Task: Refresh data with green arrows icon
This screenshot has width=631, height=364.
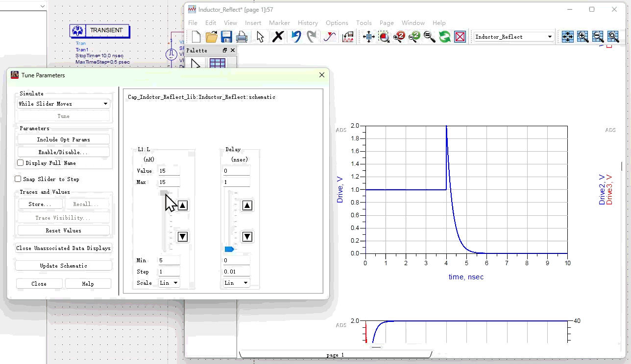Action: click(x=445, y=37)
